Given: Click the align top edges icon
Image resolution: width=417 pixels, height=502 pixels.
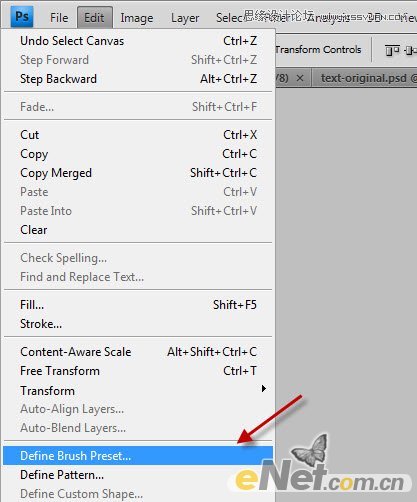Looking at the screenshot, I should pos(392,50).
